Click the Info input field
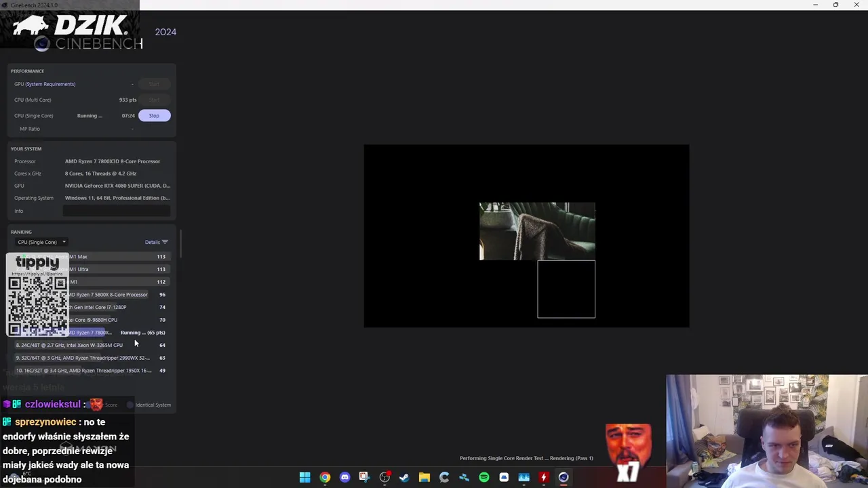The height and width of the screenshot is (488, 868). (117, 211)
